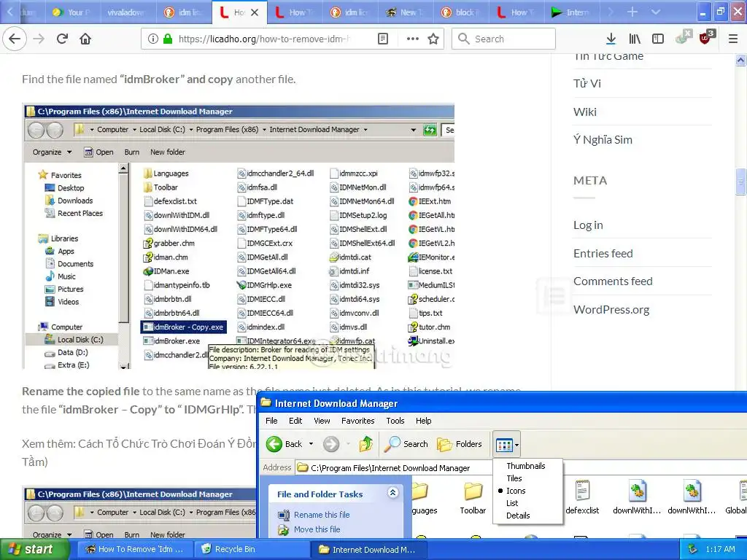Choose List view
This screenshot has height=560, width=747.
[512, 503]
